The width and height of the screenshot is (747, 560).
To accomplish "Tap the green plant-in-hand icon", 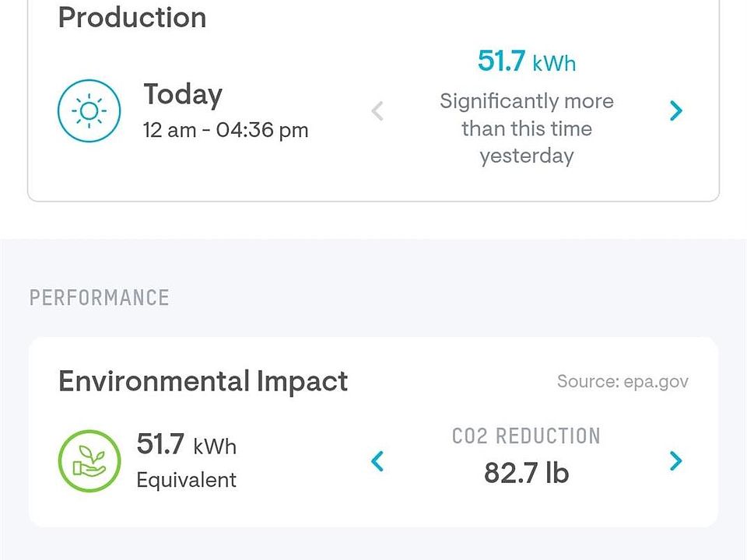I will click(89, 462).
